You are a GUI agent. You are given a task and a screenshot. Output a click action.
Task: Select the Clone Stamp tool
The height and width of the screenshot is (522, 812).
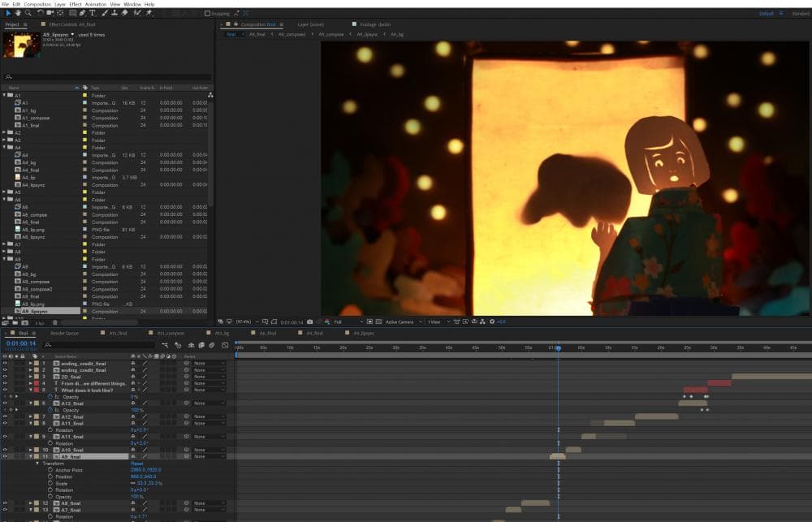(x=114, y=13)
